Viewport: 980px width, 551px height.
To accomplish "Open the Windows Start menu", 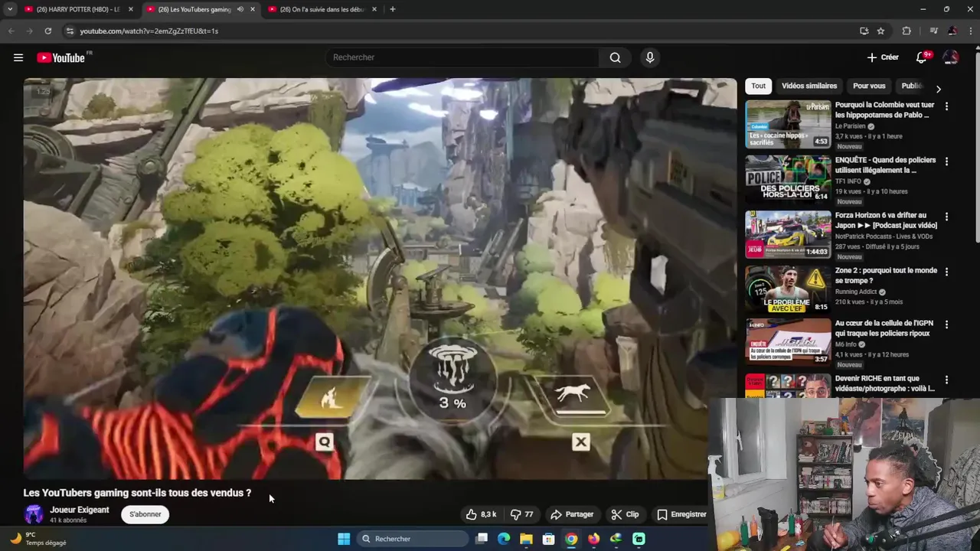I will coord(344,539).
